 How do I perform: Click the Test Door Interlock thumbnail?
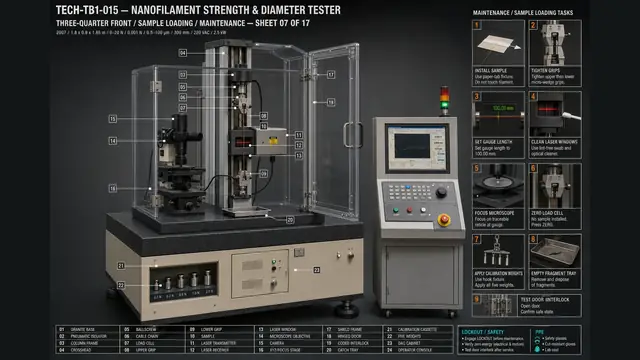[x=494, y=305]
